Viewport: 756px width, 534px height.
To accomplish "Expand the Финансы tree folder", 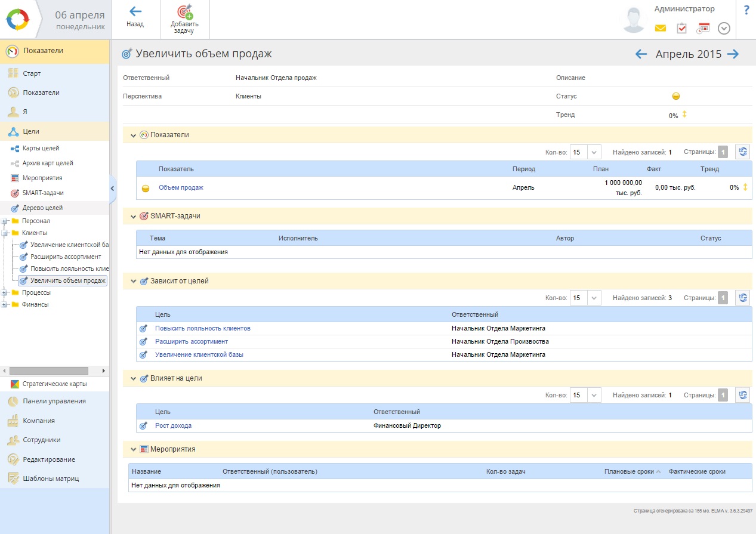I will point(5,305).
